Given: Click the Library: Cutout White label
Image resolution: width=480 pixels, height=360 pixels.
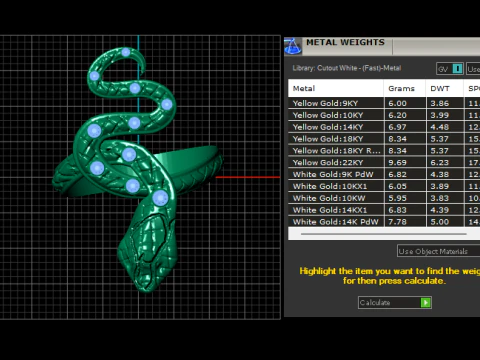Looking at the screenshot, I should pos(347,68).
